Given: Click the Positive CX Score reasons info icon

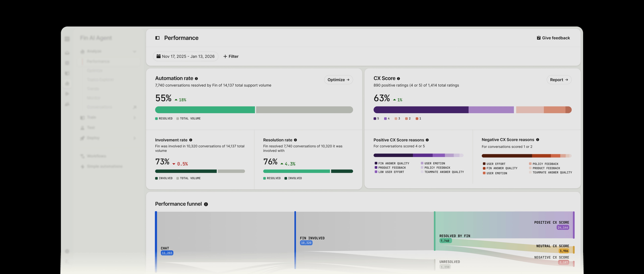Looking at the screenshot, I should click(427, 140).
